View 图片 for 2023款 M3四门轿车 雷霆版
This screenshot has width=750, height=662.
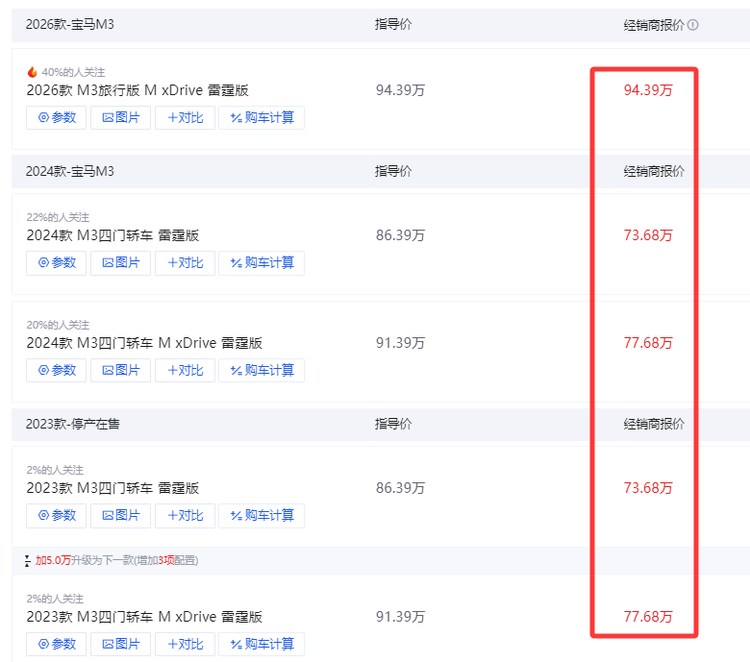click(x=121, y=516)
